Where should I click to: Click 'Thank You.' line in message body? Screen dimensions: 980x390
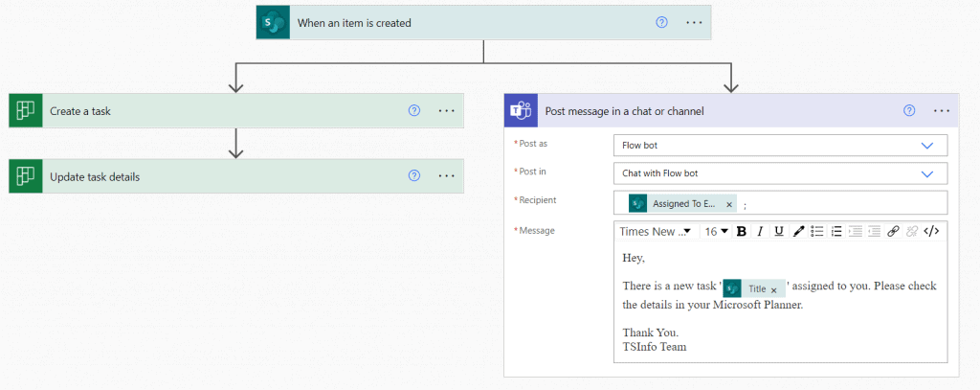651,333
